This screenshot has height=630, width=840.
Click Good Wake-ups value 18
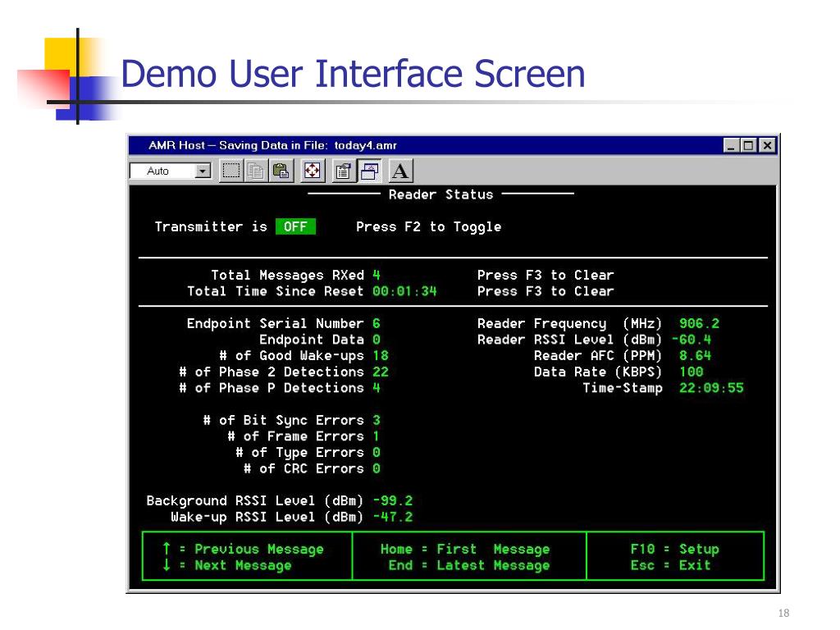(x=381, y=356)
